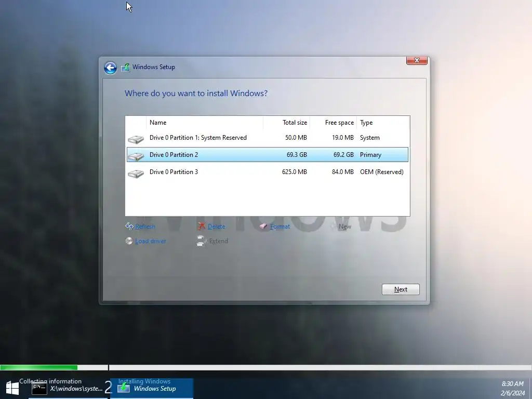The width and height of the screenshot is (532, 399).
Task: Select the Drive 0 Partition 2 row
Action: click(268, 155)
